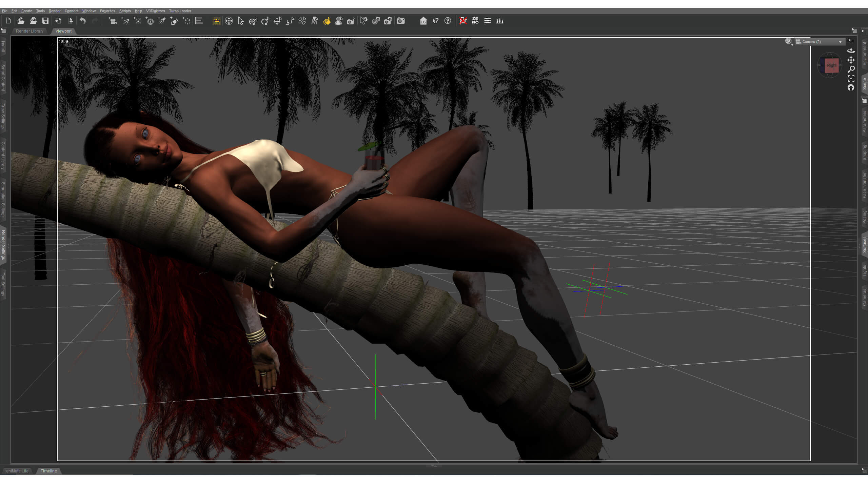
Task: Select the Node Selection arrow tool
Action: [241, 21]
